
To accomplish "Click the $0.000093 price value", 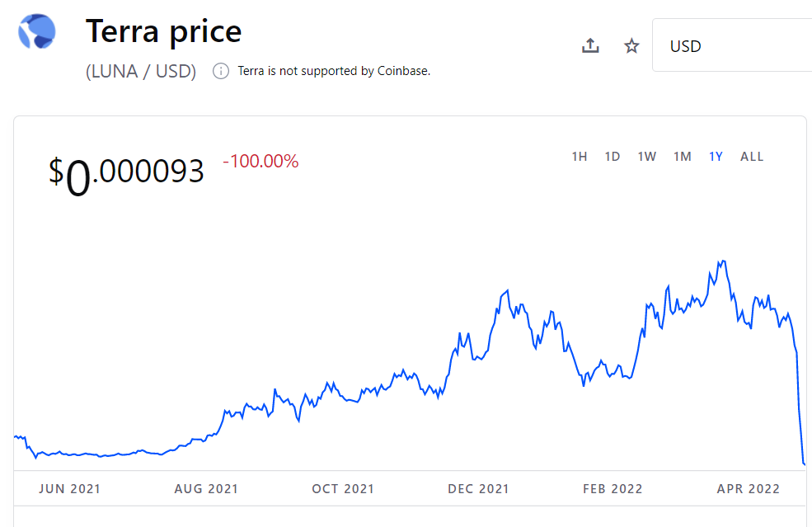I will point(126,173).
